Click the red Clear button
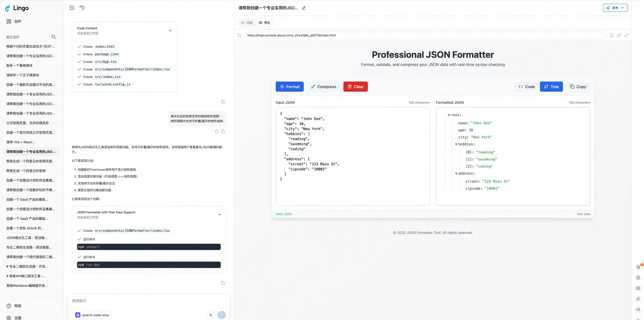The image size is (644, 320). pyautogui.click(x=356, y=86)
